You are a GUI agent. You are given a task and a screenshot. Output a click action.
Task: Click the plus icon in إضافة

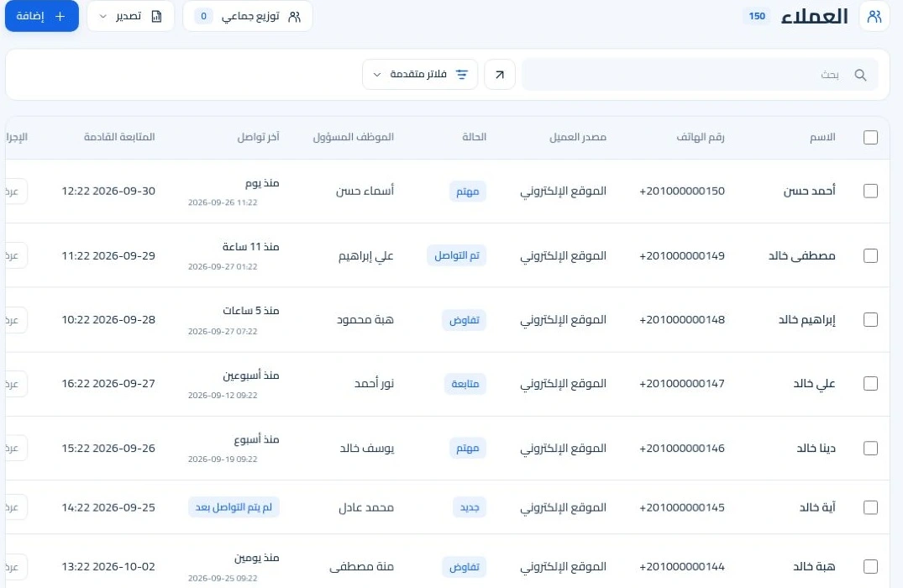pos(60,17)
